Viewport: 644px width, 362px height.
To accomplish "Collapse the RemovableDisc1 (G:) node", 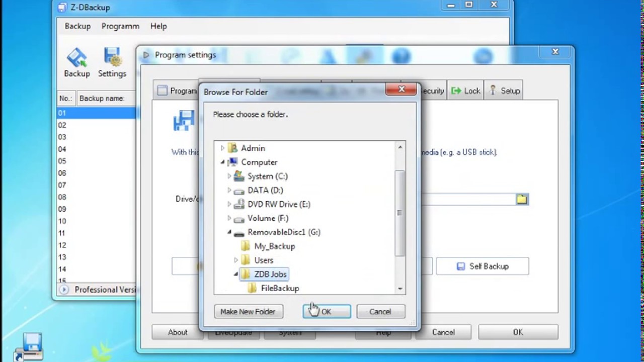I will pos(229,232).
